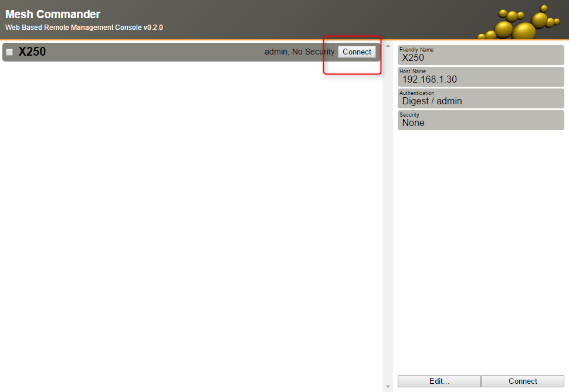Click the scrollbar up arrow of computer list
The image size is (569, 392).
click(388, 46)
